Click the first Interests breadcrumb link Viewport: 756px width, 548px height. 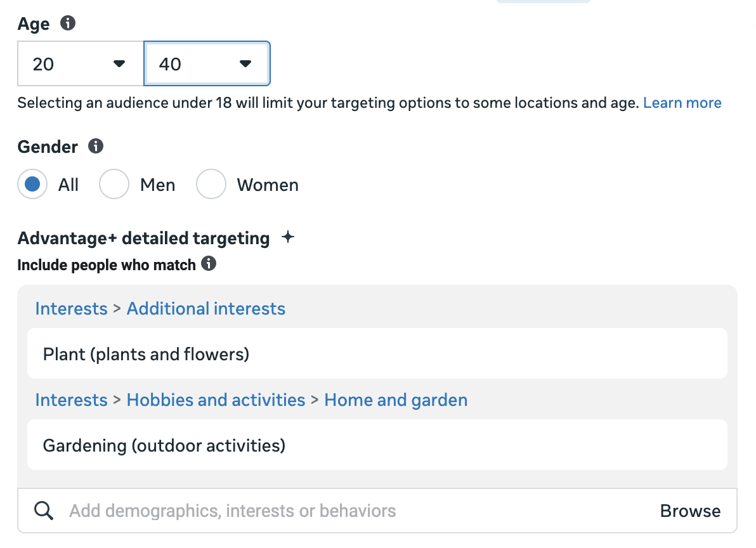71,309
